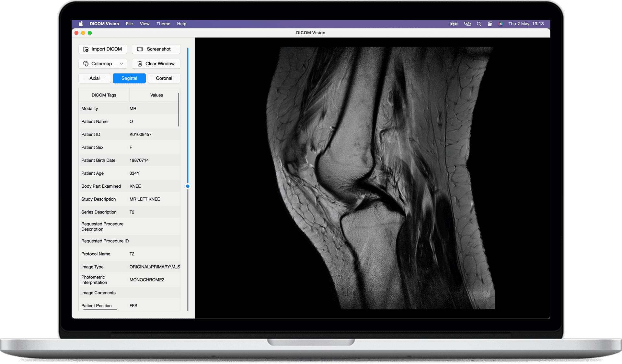Click the camera icon on Screenshot button
The height and width of the screenshot is (364, 622).
pos(140,49)
